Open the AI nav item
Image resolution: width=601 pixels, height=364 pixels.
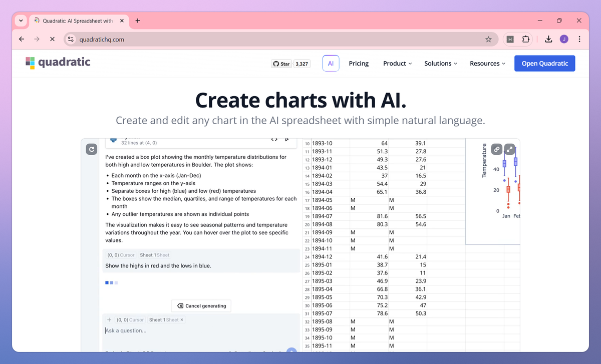[x=331, y=64]
